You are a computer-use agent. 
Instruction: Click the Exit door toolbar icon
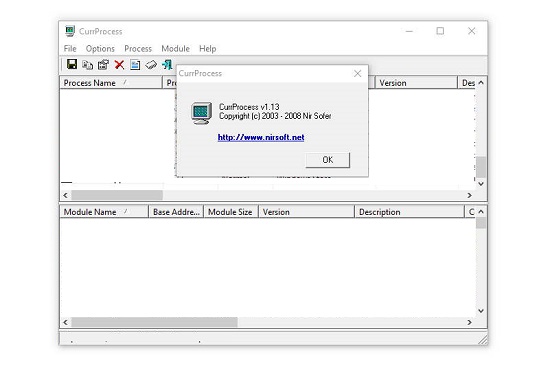point(167,65)
